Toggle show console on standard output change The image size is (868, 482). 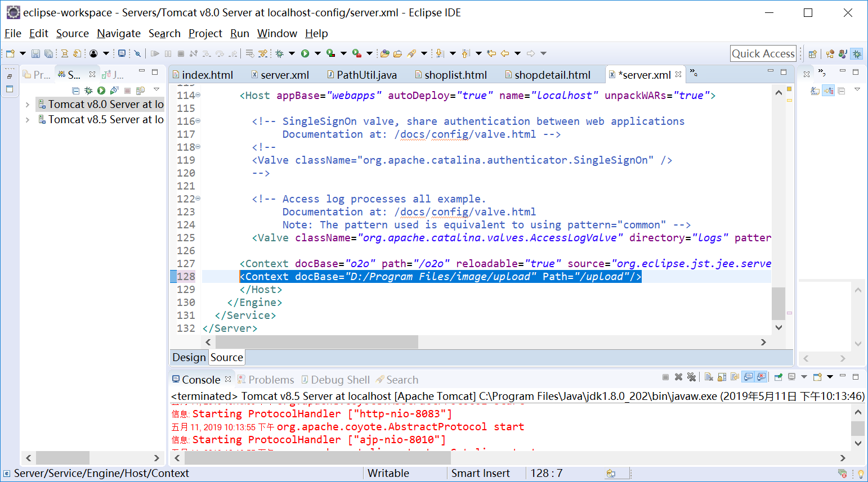pos(748,377)
